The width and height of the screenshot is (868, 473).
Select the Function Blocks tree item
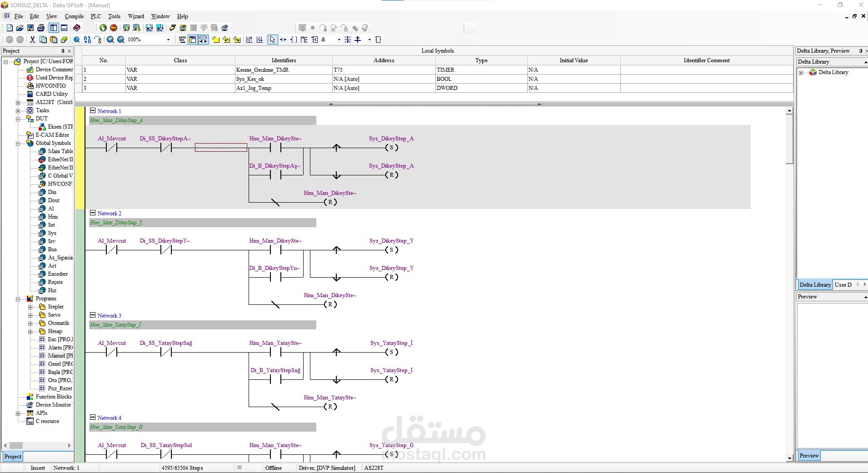pos(54,397)
